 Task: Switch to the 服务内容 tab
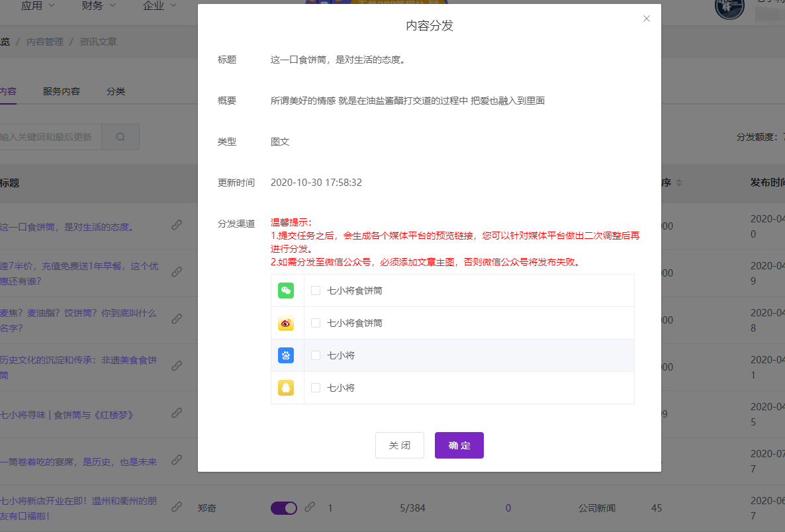click(62, 91)
